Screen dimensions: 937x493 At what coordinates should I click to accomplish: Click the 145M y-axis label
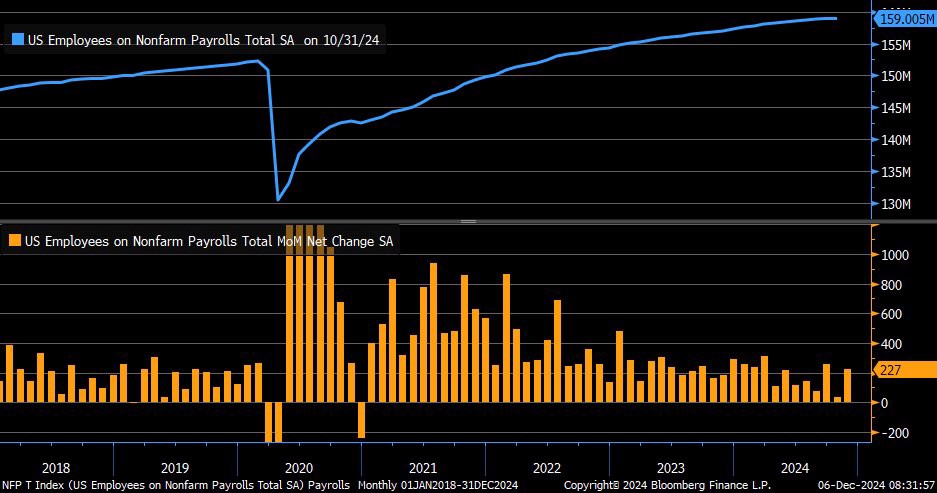(x=896, y=108)
